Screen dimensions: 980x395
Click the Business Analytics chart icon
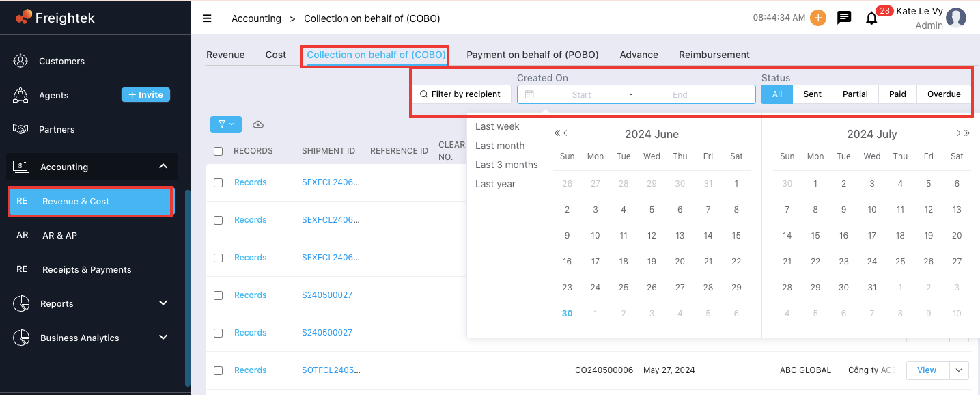click(x=21, y=337)
